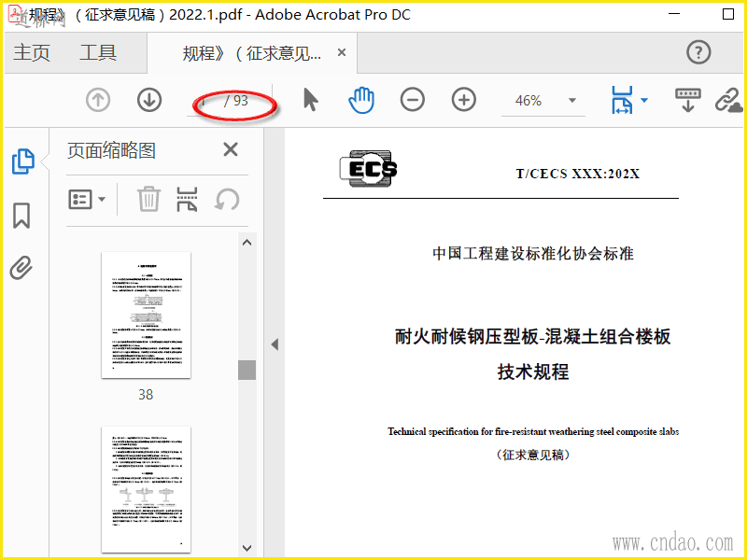Click the share link cloud icon
747x560 pixels.
[x=728, y=100]
